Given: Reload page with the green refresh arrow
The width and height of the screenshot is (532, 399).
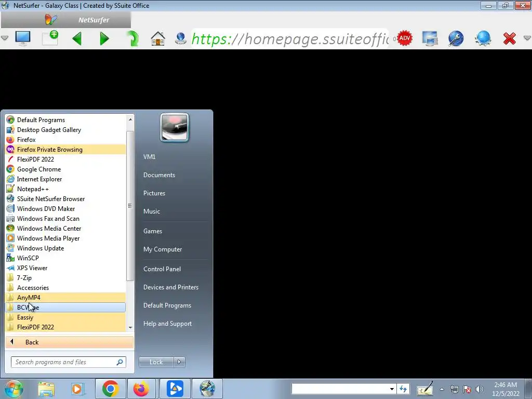Looking at the screenshot, I should (x=132, y=38).
